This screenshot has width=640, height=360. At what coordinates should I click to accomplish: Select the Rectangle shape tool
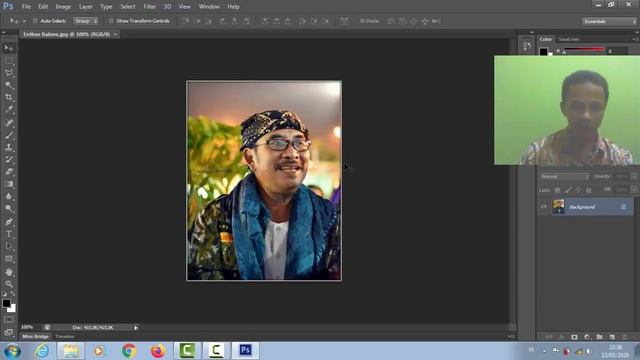(x=9, y=259)
